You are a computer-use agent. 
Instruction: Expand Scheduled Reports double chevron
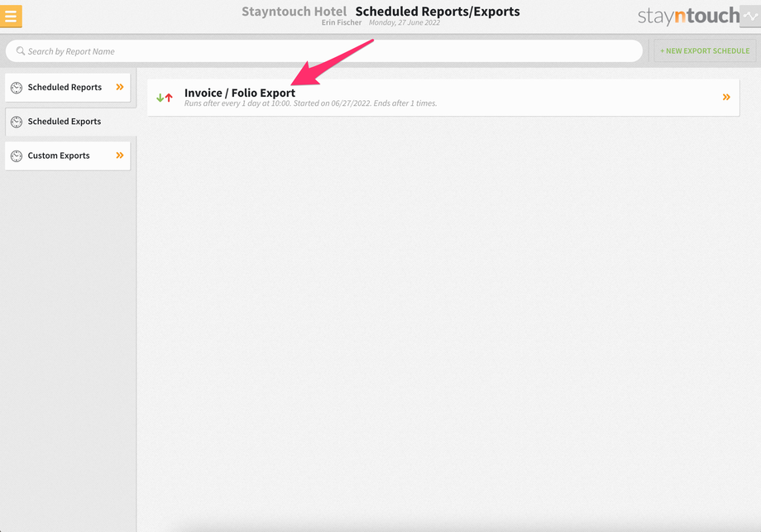(x=120, y=87)
